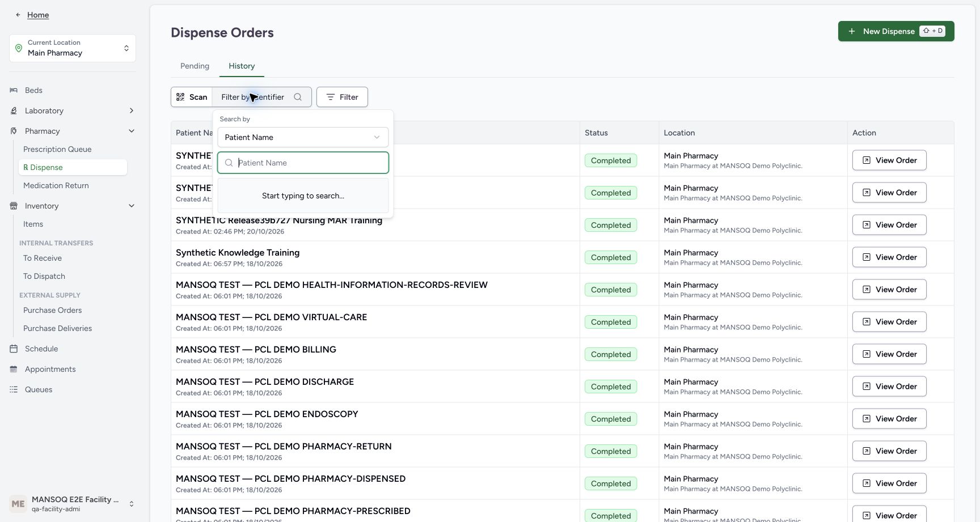
Task: View Order for PCL DEMO BILLING row
Action: [x=889, y=354]
